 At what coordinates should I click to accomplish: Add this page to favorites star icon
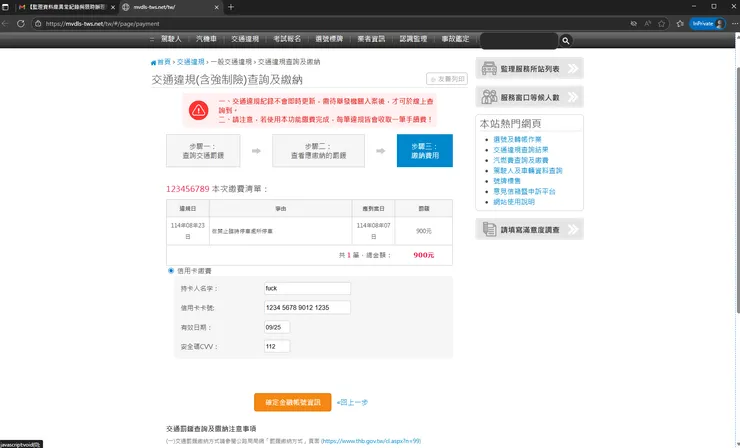[662, 24]
